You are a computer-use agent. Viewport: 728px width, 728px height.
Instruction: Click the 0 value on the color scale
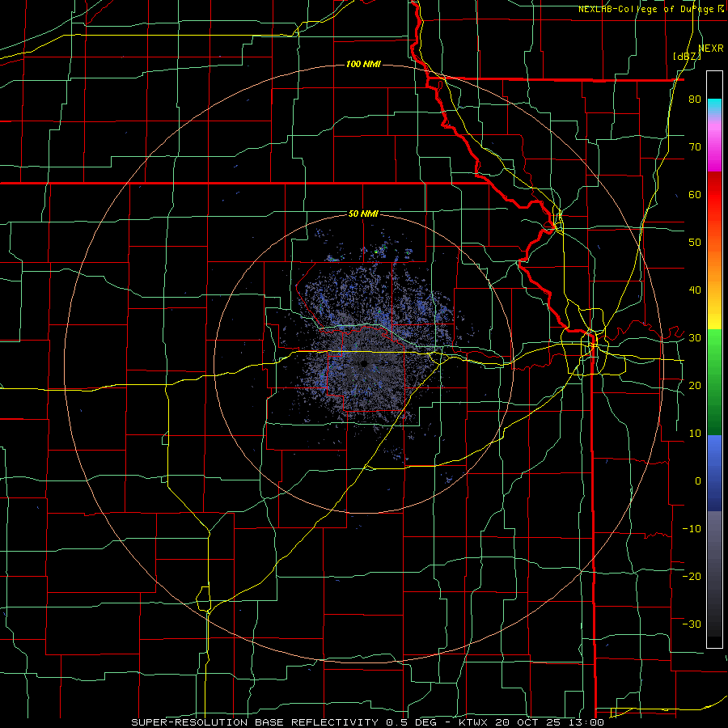(698, 481)
